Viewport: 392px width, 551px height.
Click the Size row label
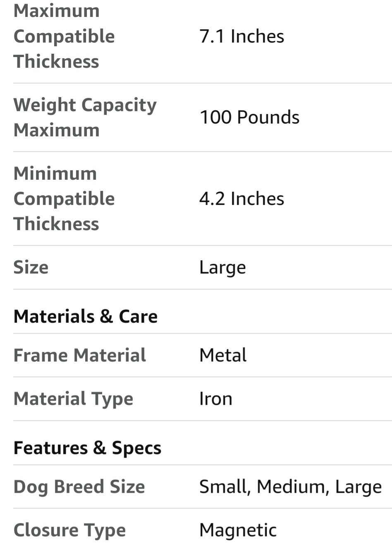(x=31, y=267)
